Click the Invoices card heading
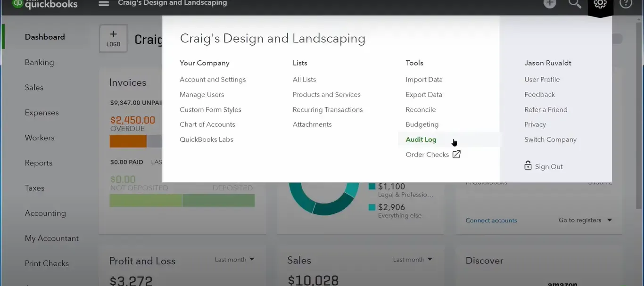The width and height of the screenshot is (644, 286). point(128,82)
